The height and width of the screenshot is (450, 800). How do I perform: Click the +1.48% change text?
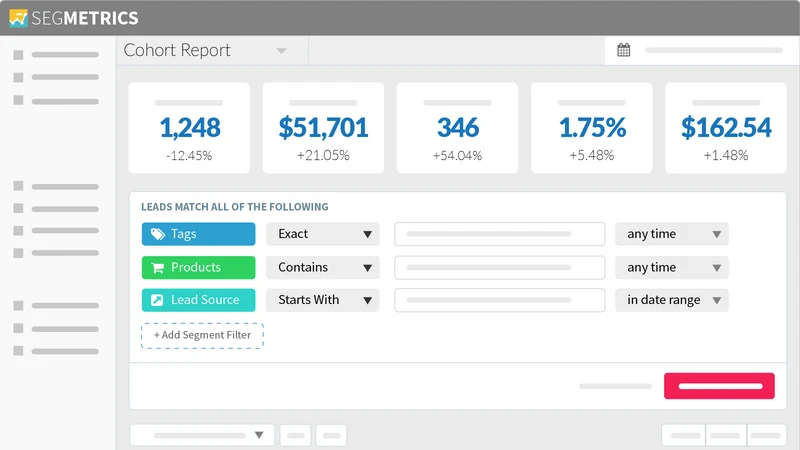pos(726,155)
